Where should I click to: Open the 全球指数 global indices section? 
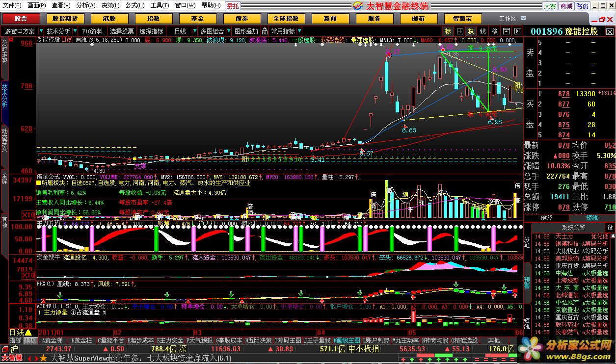pos(286,18)
